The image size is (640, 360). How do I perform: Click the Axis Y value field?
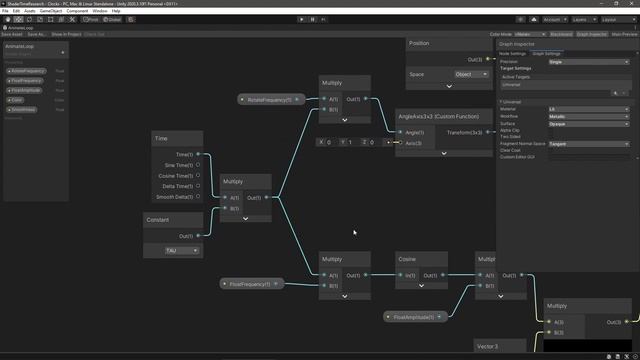coord(354,142)
